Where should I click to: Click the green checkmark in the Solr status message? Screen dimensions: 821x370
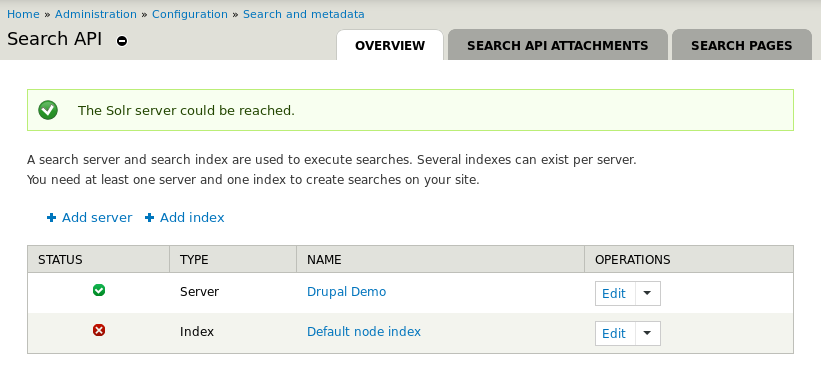tap(48, 110)
